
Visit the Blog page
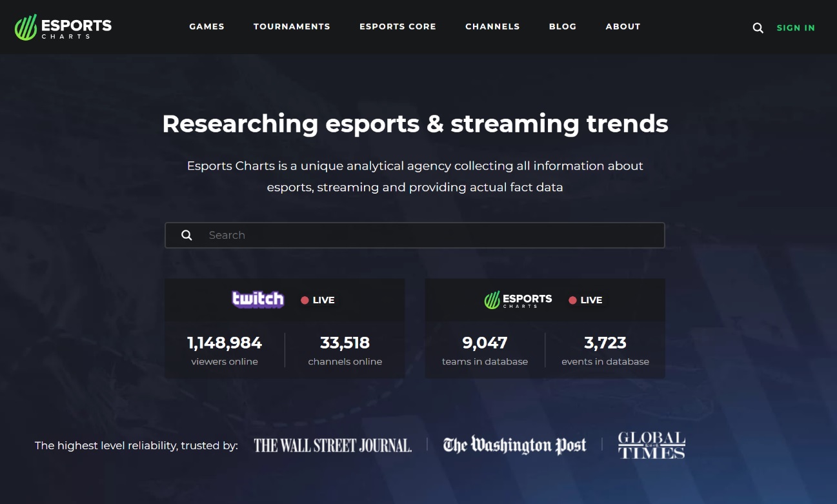click(563, 26)
